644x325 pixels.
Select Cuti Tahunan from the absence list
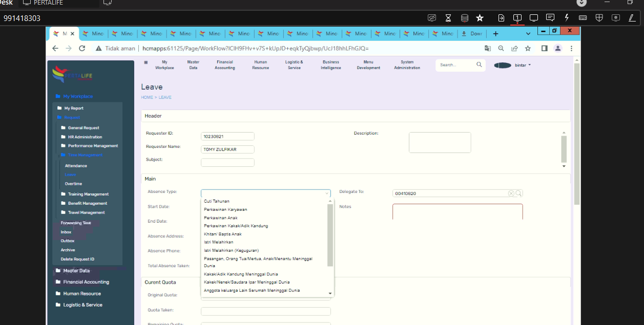click(217, 201)
